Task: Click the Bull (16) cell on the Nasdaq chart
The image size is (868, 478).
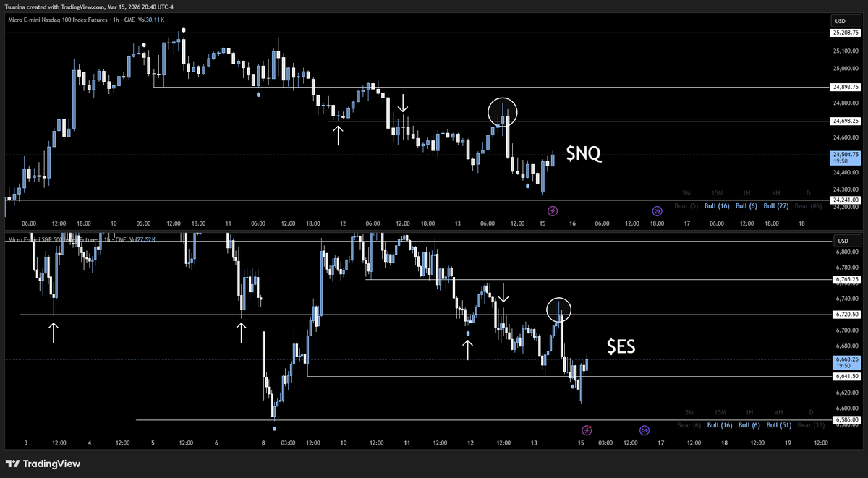Action: [717, 205]
